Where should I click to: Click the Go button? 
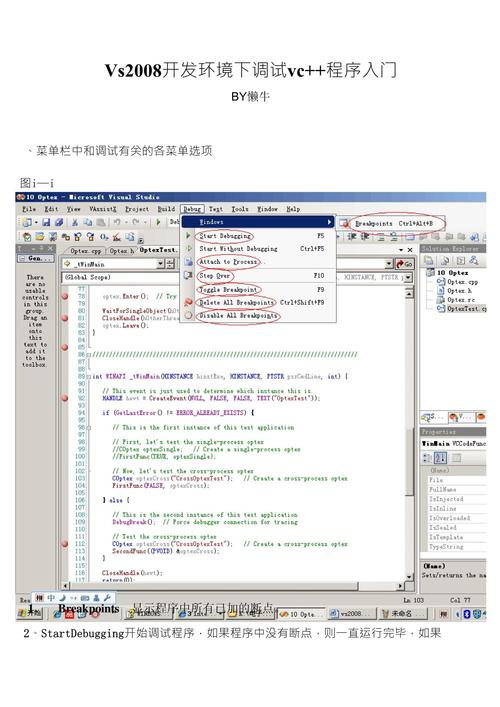(404, 264)
